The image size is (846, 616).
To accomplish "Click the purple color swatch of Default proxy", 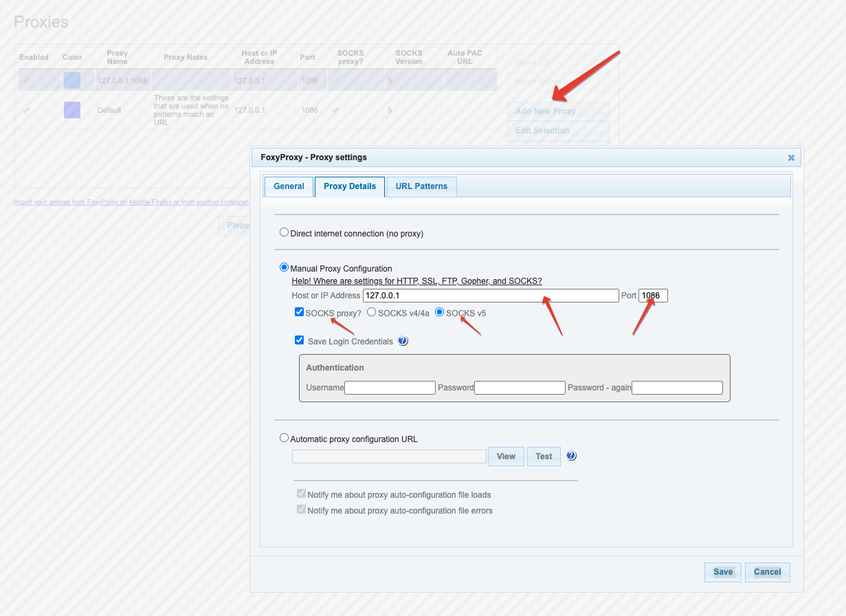I will [72, 110].
